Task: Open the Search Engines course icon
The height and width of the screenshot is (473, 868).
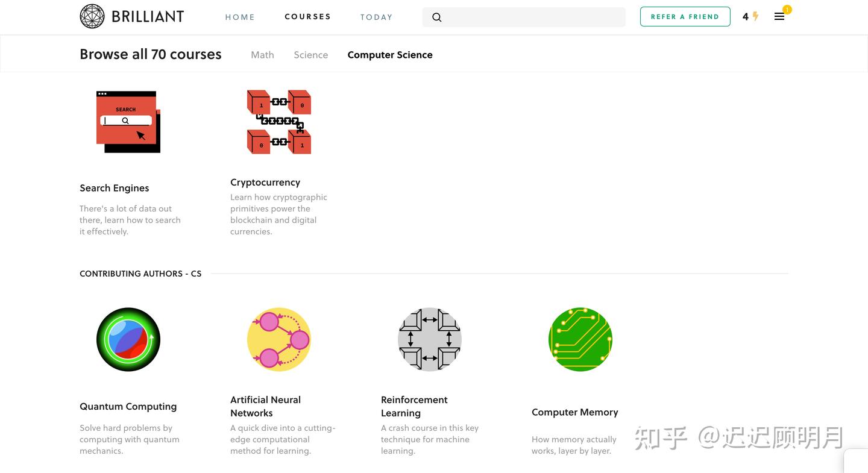Action: point(128,122)
